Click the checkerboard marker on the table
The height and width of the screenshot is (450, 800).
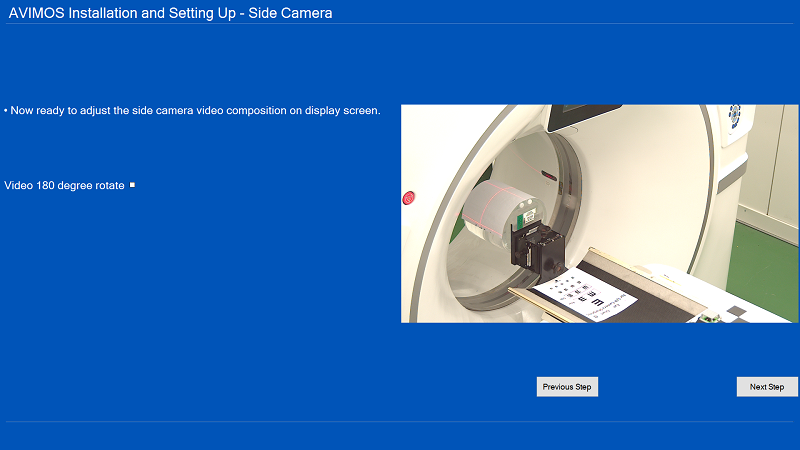[x=738, y=313]
